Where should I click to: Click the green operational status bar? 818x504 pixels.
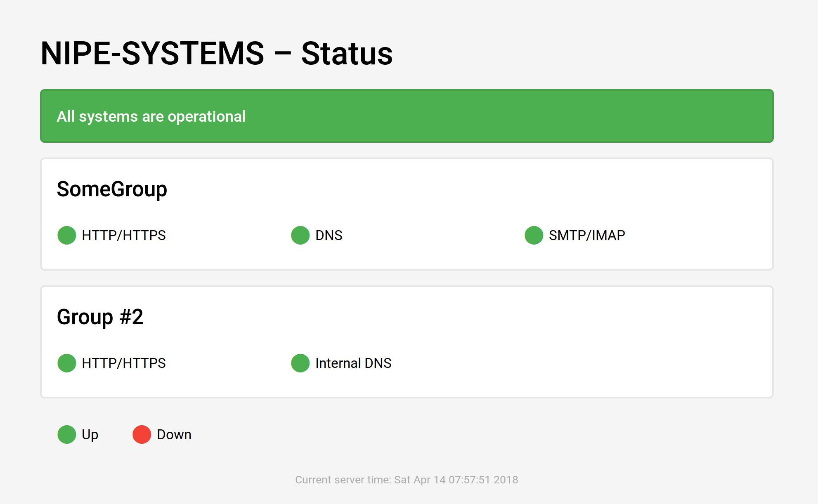point(407,116)
